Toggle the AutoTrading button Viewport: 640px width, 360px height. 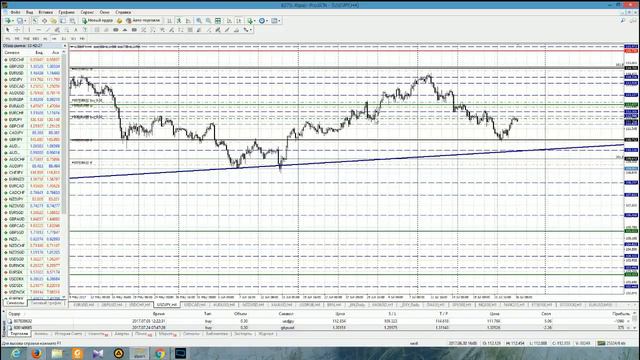click(x=143, y=20)
